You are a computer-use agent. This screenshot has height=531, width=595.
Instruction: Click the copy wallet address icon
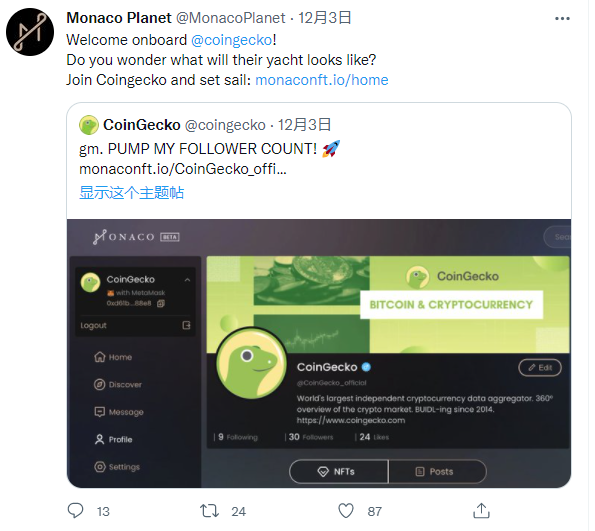[161, 304]
